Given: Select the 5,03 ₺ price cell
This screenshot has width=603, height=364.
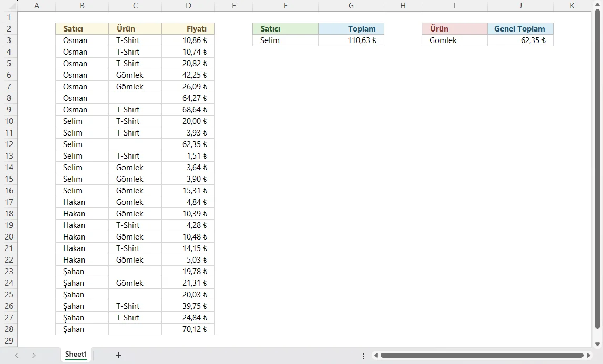Looking at the screenshot, I should pyautogui.click(x=188, y=260).
